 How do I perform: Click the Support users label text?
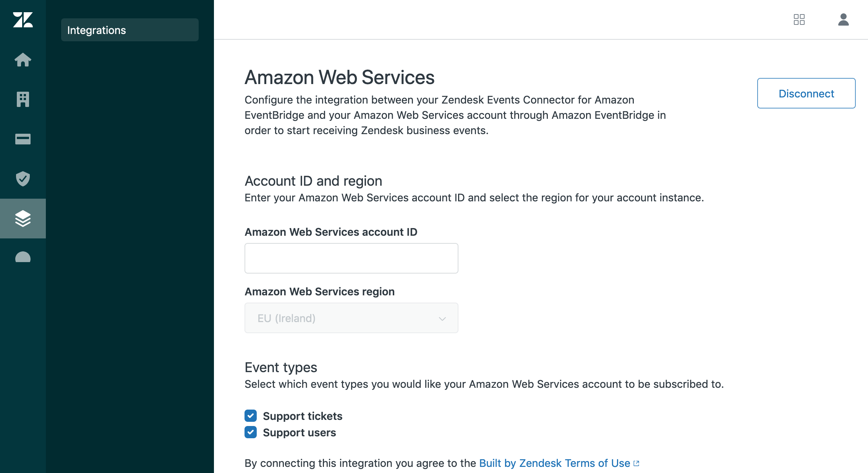coord(300,433)
